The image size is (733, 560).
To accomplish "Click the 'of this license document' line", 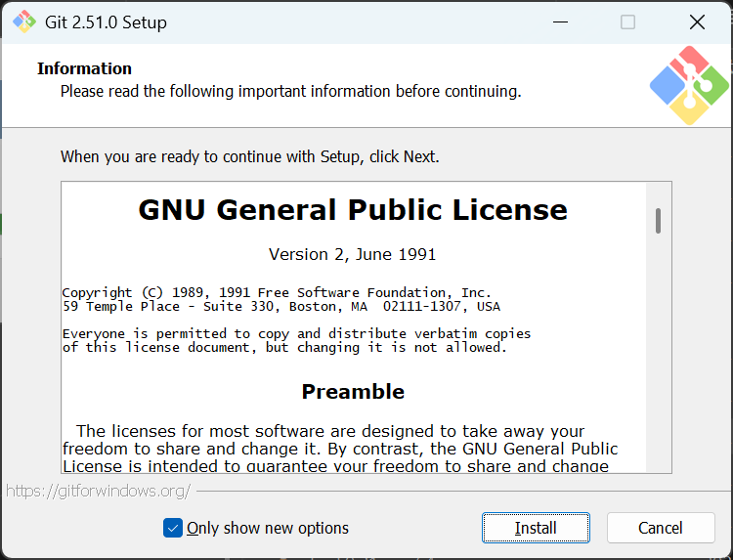I will [x=284, y=348].
